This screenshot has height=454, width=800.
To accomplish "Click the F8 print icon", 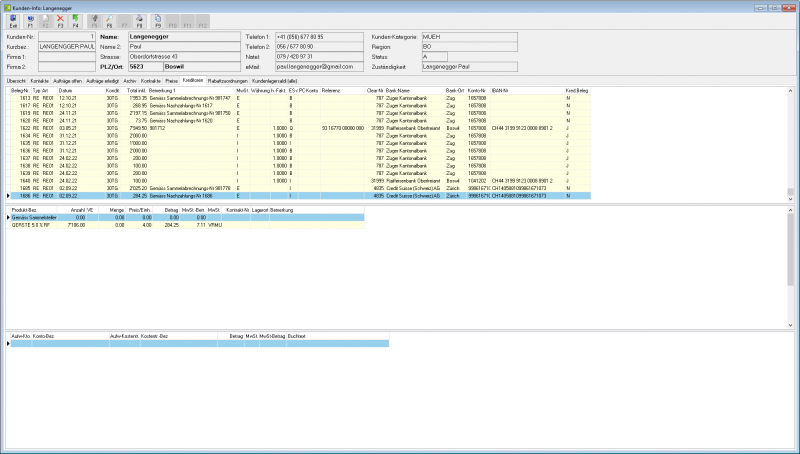I will click(x=139, y=21).
